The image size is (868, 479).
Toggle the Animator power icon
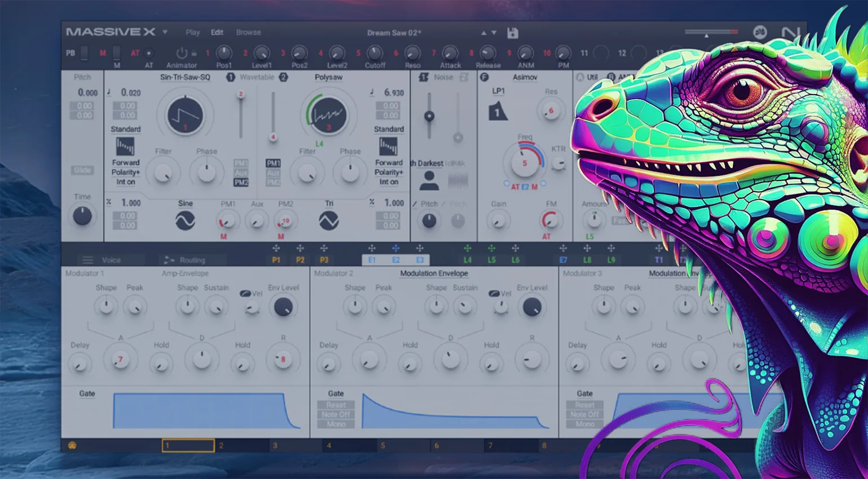coord(181,53)
